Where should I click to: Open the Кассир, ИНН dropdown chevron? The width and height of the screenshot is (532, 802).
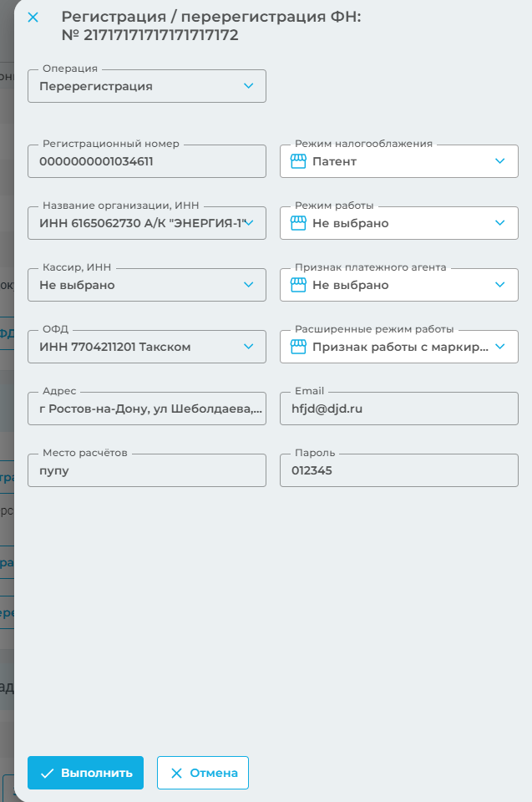tap(248, 285)
